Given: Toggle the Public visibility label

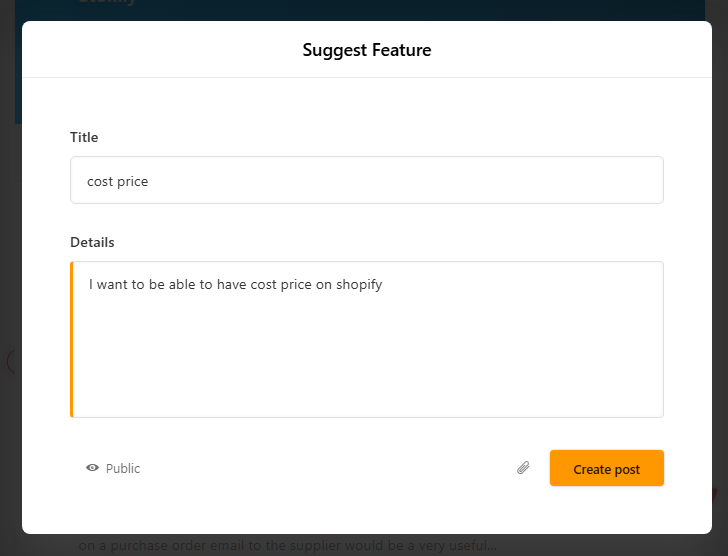Looking at the screenshot, I should [x=123, y=468].
